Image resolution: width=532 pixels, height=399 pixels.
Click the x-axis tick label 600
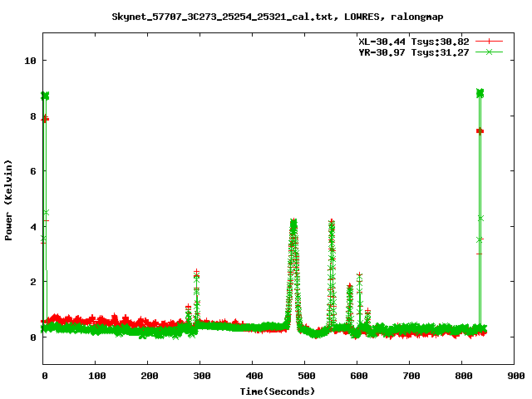(358, 376)
